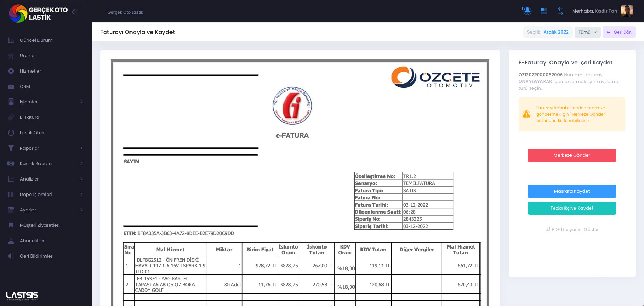Click the Ayarlar toggle icon
The image size is (644, 306).
click(11, 210)
